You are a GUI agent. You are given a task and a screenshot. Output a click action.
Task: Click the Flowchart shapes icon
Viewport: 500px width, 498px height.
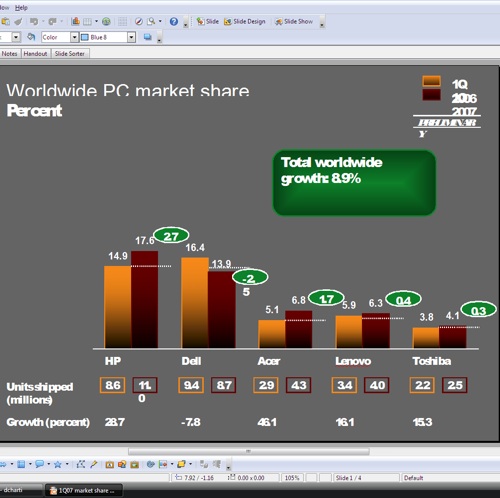[x=21, y=464]
